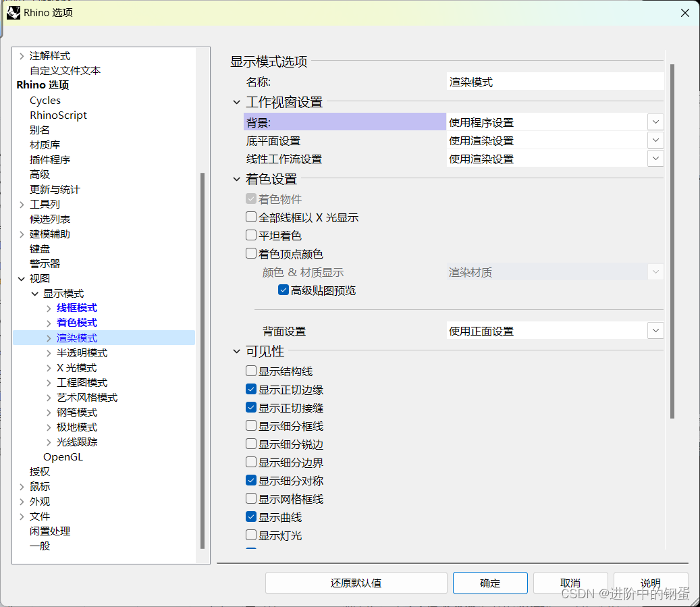This screenshot has height=607, width=700.
Task: Open 更新与统计 page
Action: tap(55, 189)
